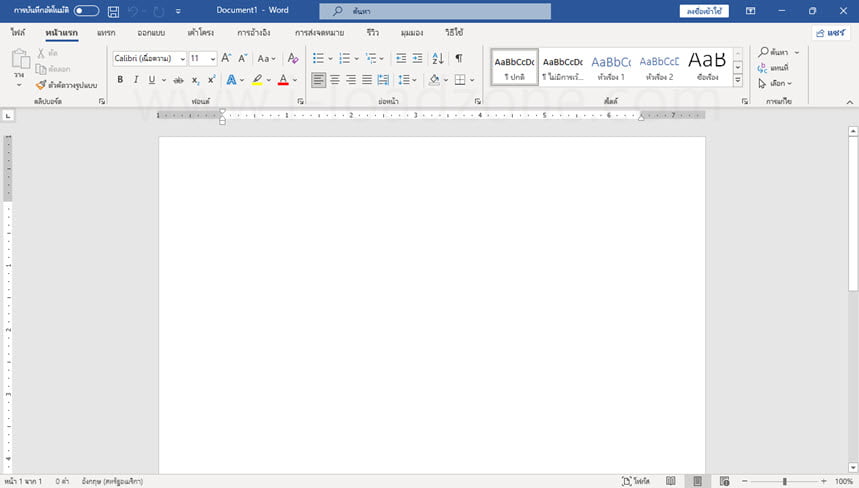Open the font size 11 dropdown
The height and width of the screenshot is (488, 859).
(213, 59)
